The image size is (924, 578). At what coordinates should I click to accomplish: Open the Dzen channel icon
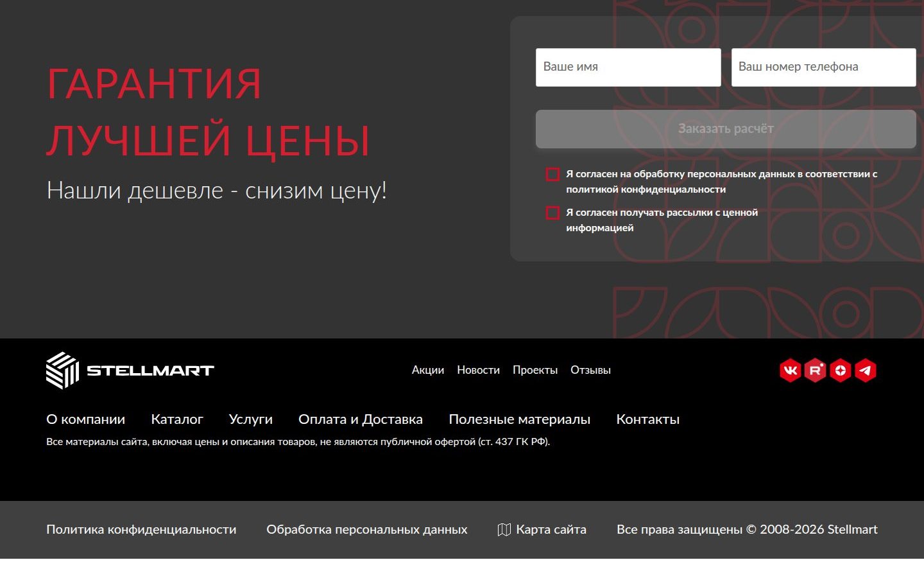click(x=840, y=371)
